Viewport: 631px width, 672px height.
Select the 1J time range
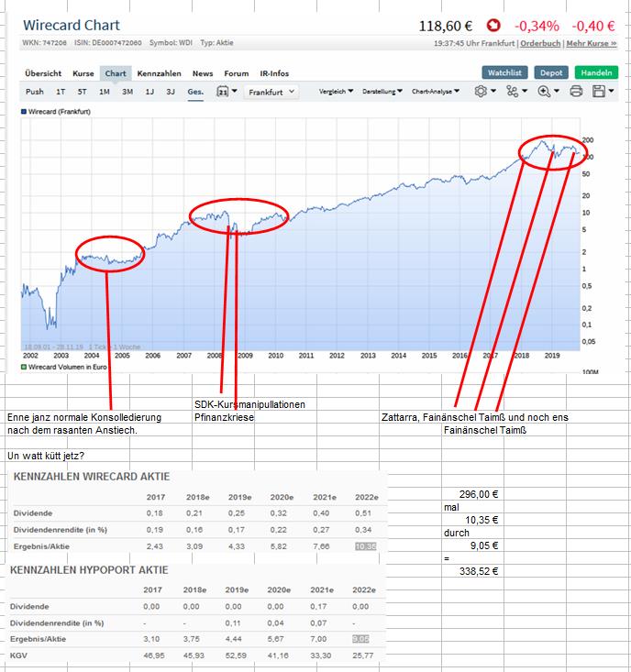click(149, 92)
